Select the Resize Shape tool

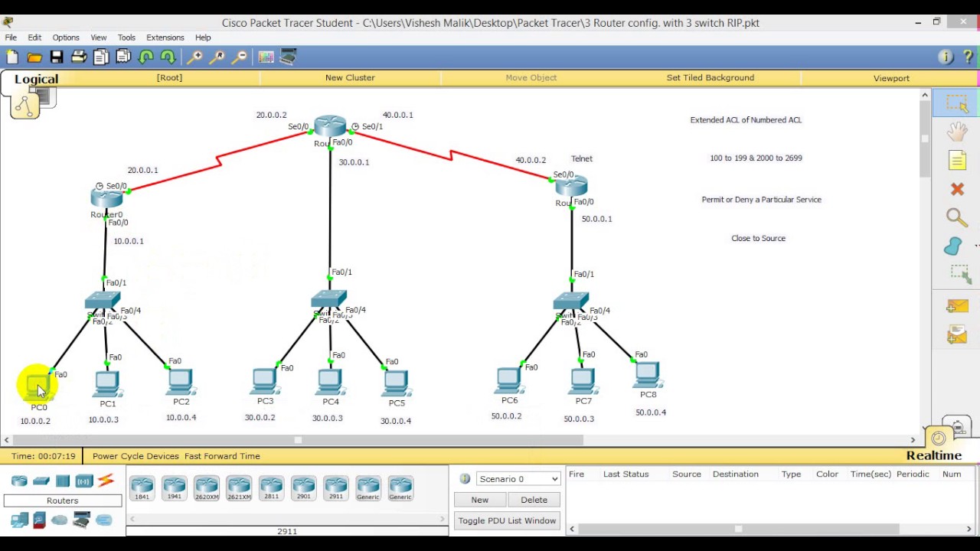pos(959,273)
